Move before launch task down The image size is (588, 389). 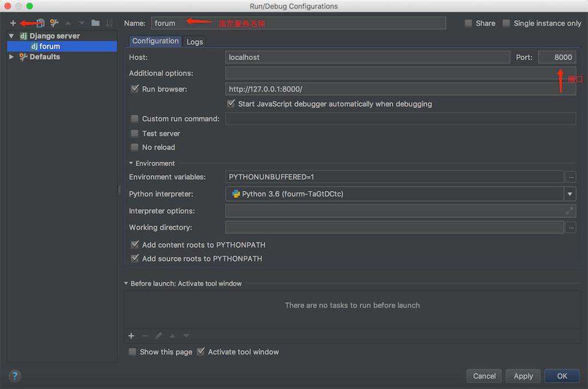tap(186, 336)
